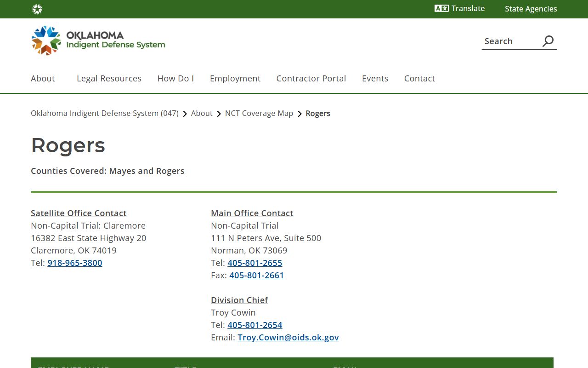Open the How Do I menu
Screen dimensions: 588x368
(x=175, y=79)
